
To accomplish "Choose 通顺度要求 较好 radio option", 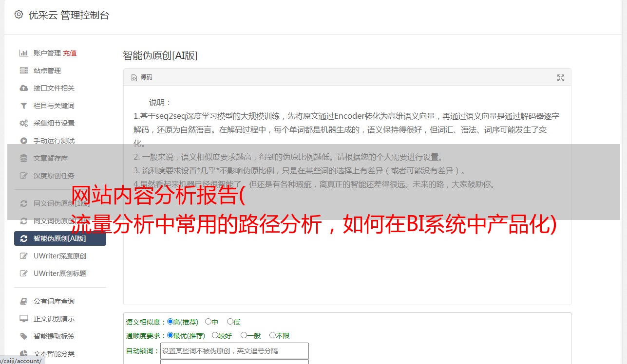I will point(215,335).
